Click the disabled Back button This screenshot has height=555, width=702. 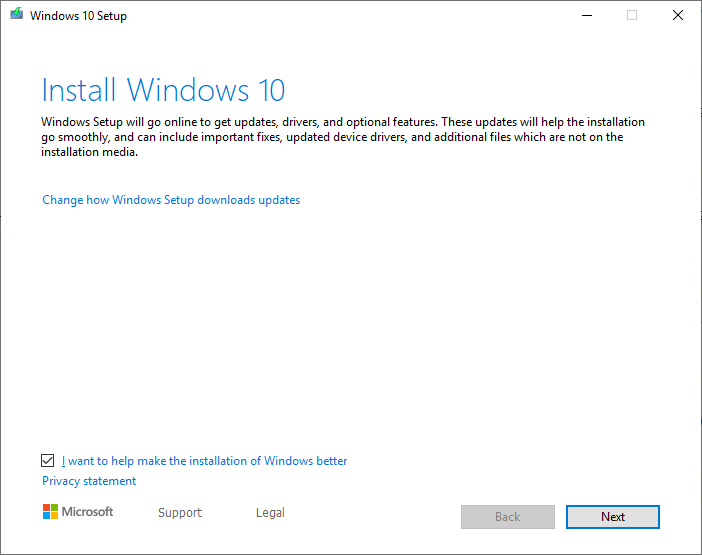click(x=508, y=517)
